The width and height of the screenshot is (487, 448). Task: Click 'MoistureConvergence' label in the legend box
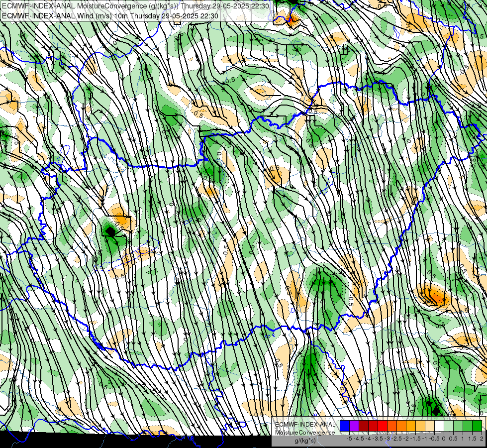[305, 433]
